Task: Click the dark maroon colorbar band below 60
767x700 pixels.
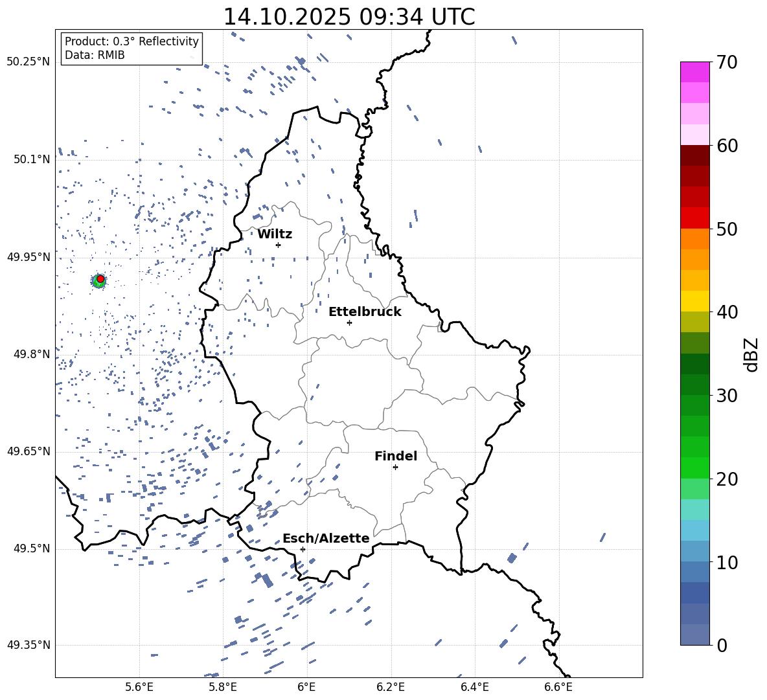Action: pos(694,155)
